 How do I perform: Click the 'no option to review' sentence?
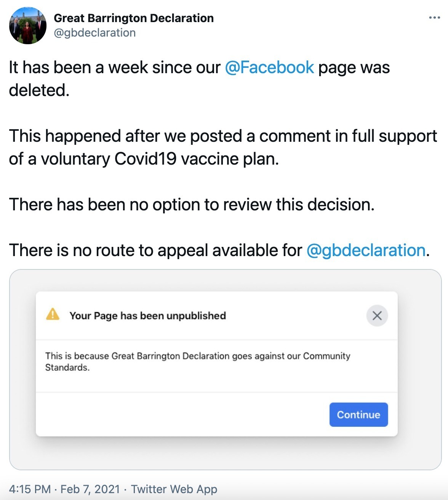pyautogui.click(x=192, y=205)
